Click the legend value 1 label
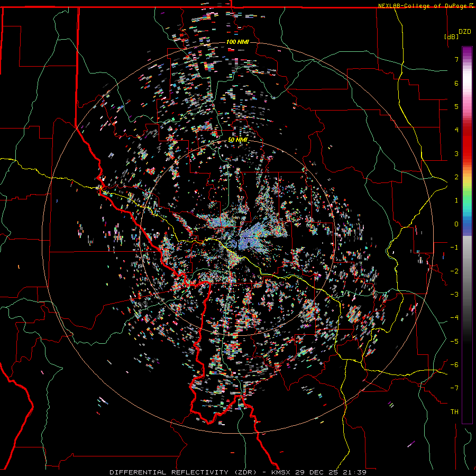The width and height of the screenshot is (476, 476). coord(456,200)
